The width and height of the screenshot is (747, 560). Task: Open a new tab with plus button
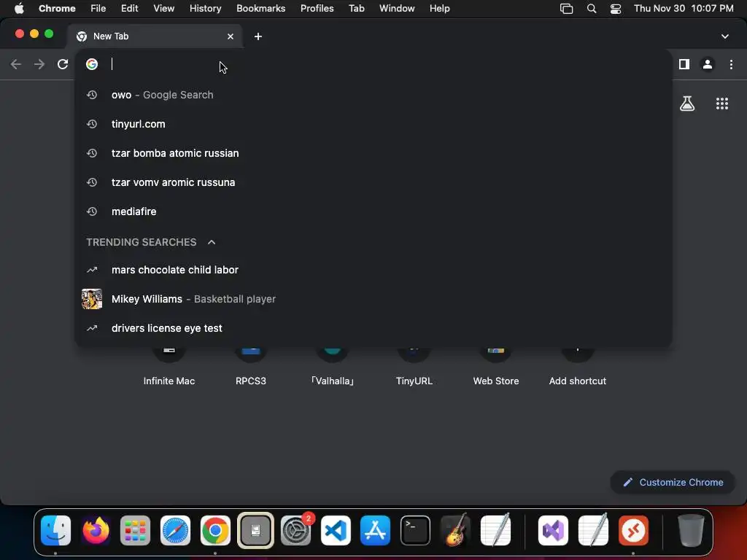(x=258, y=36)
